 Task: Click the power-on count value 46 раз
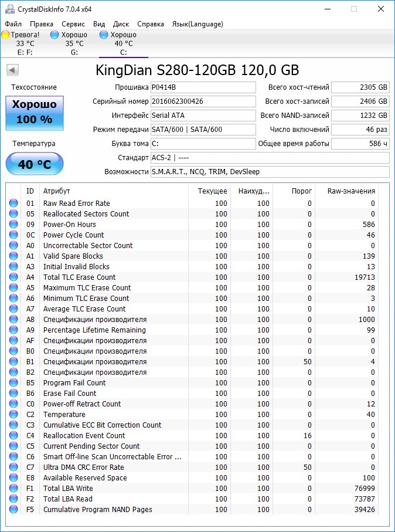pos(360,129)
